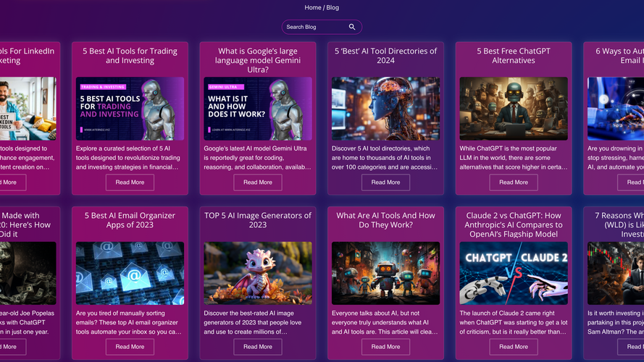Image resolution: width=644 pixels, height=362 pixels.
Task: Open the Trading and Investing thumbnail image
Action: (130, 109)
